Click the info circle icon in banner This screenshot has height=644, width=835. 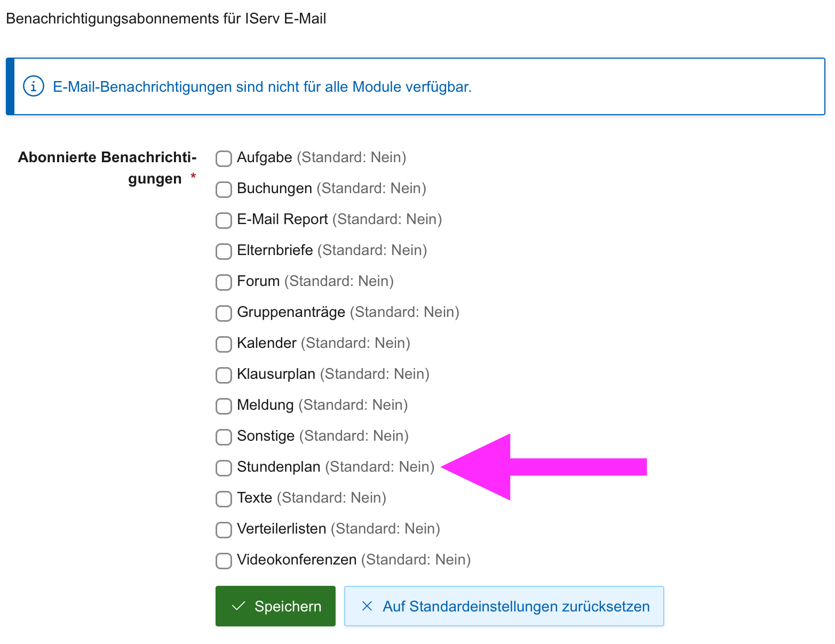point(33,86)
